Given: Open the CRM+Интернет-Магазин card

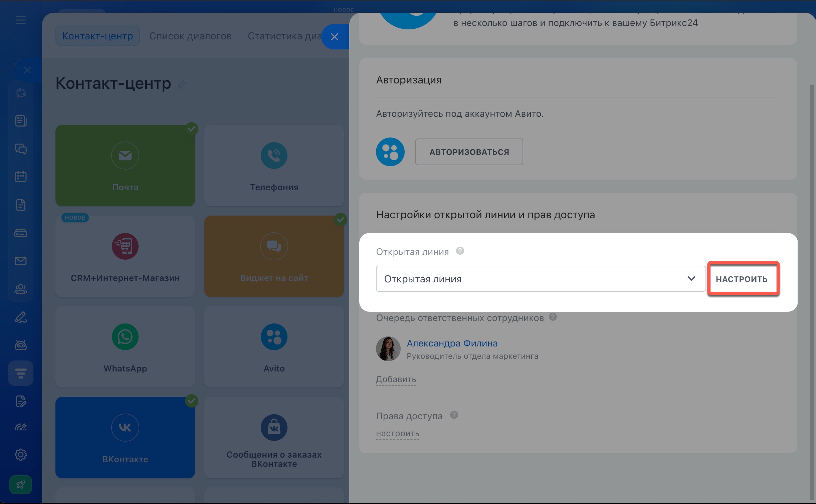Looking at the screenshot, I should 125,256.
